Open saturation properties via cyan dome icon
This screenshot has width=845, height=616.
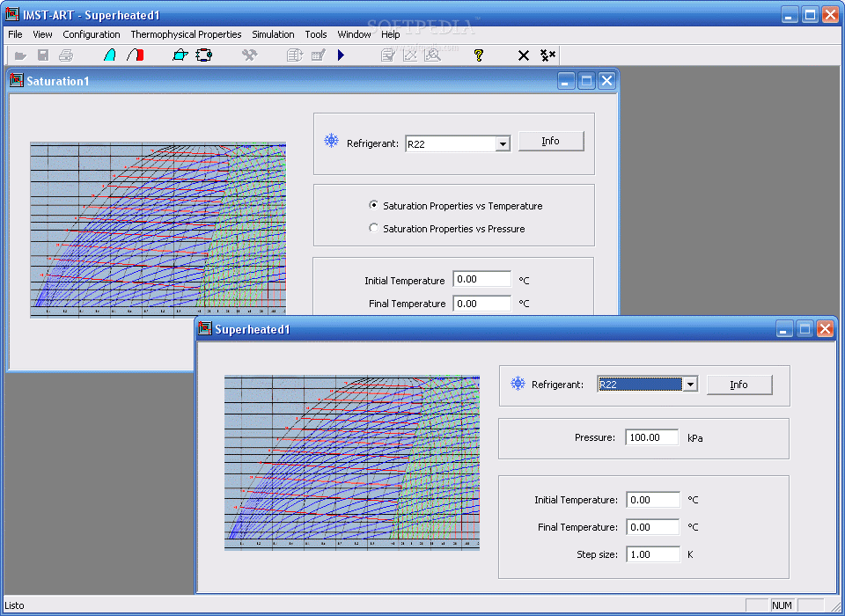tap(110, 55)
